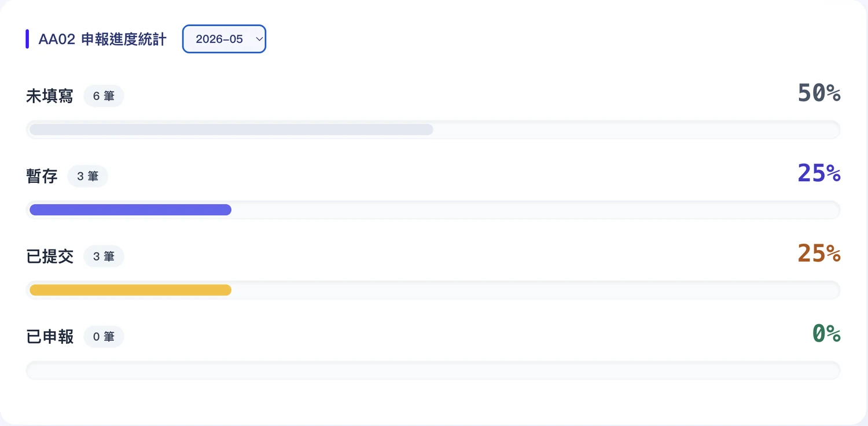
Task: Click the dropdown chevron arrow beside 2026-05
Action: point(259,39)
